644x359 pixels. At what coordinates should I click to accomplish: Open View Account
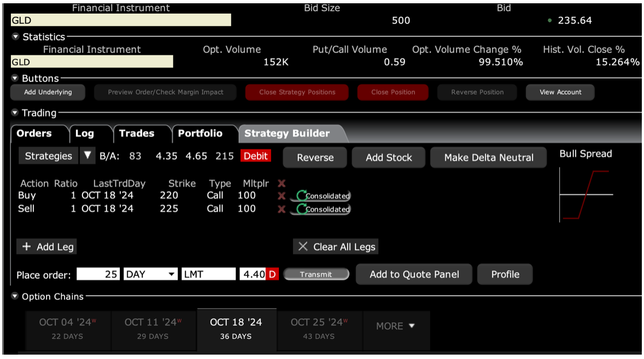pos(560,92)
